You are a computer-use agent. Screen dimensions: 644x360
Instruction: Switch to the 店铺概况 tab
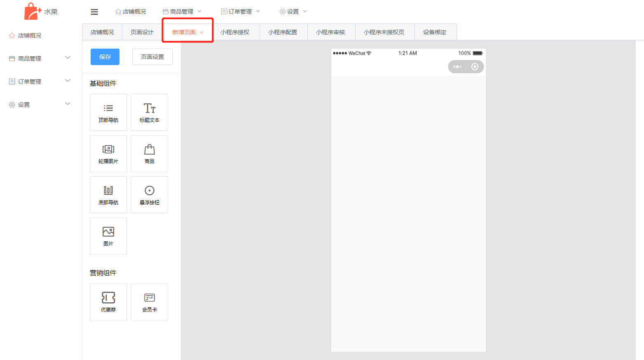pyautogui.click(x=102, y=32)
